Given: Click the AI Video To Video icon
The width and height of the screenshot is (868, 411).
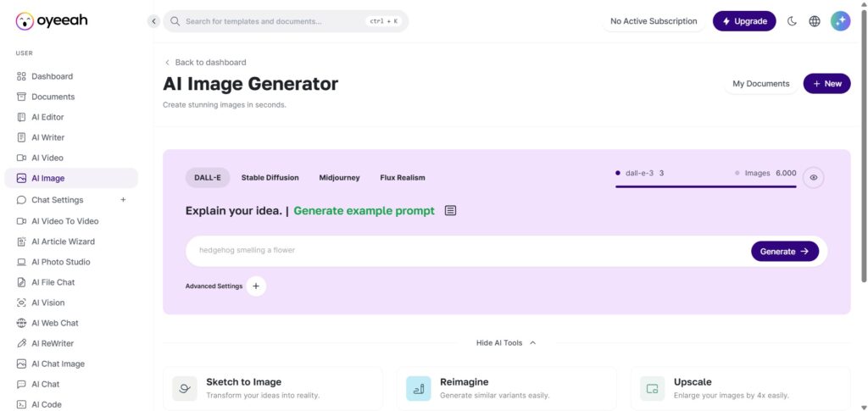Looking at the screenshot, I should [x=21, y=221].
